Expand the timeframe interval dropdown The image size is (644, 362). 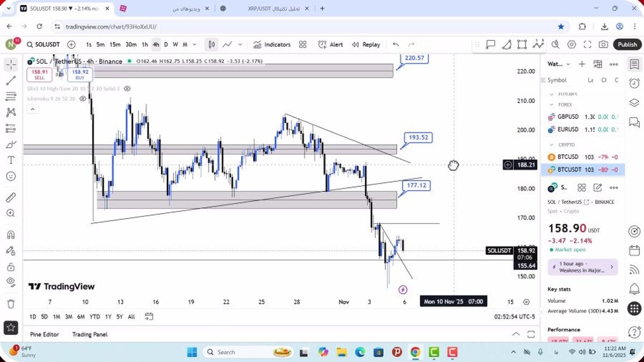tap(194, 45)
